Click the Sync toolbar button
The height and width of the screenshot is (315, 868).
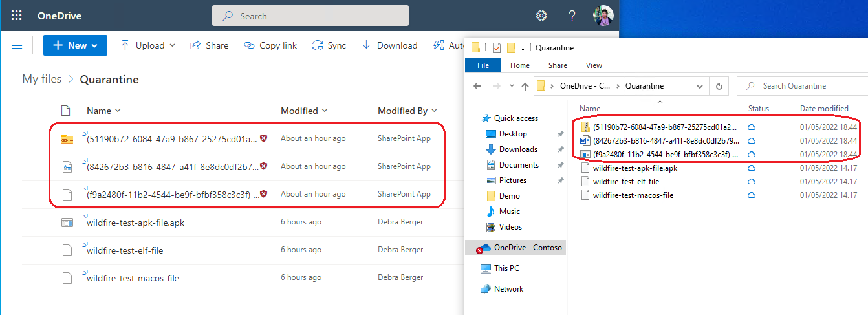[x=329, y=45]
